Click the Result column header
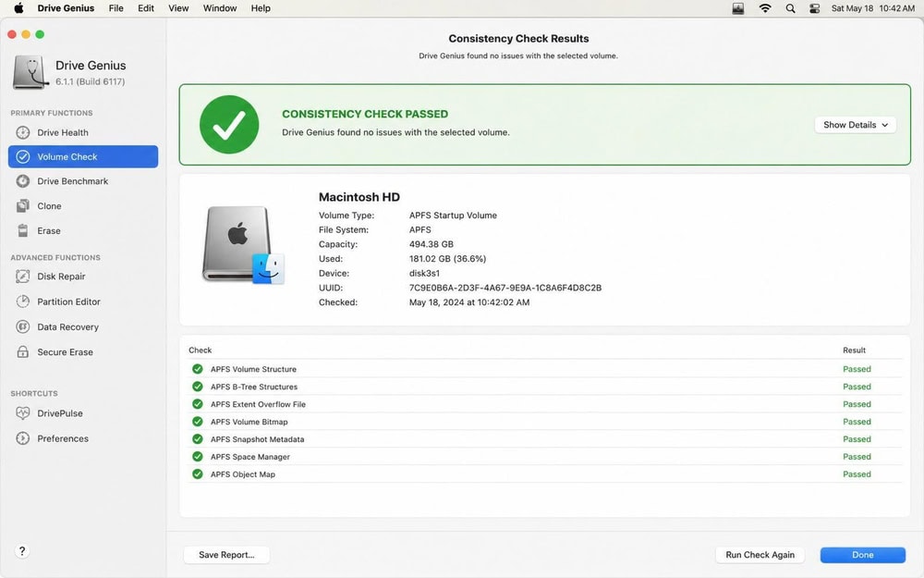This screenshot has width=924, height=578. click(854, 350)
